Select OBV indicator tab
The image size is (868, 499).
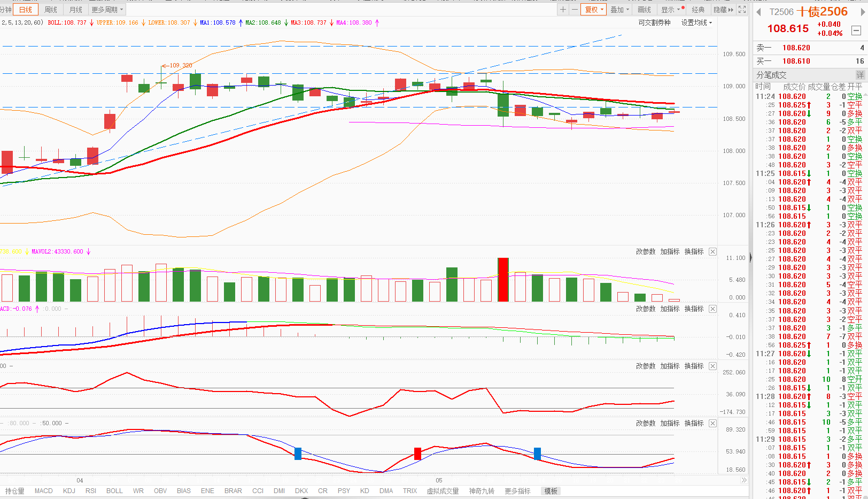point(160,491)
